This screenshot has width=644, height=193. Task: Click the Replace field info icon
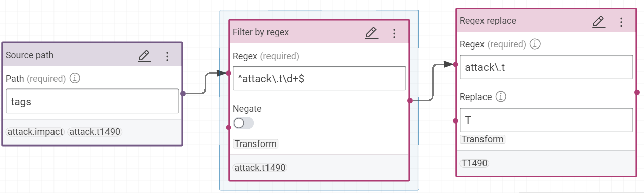tap(501, 96)
